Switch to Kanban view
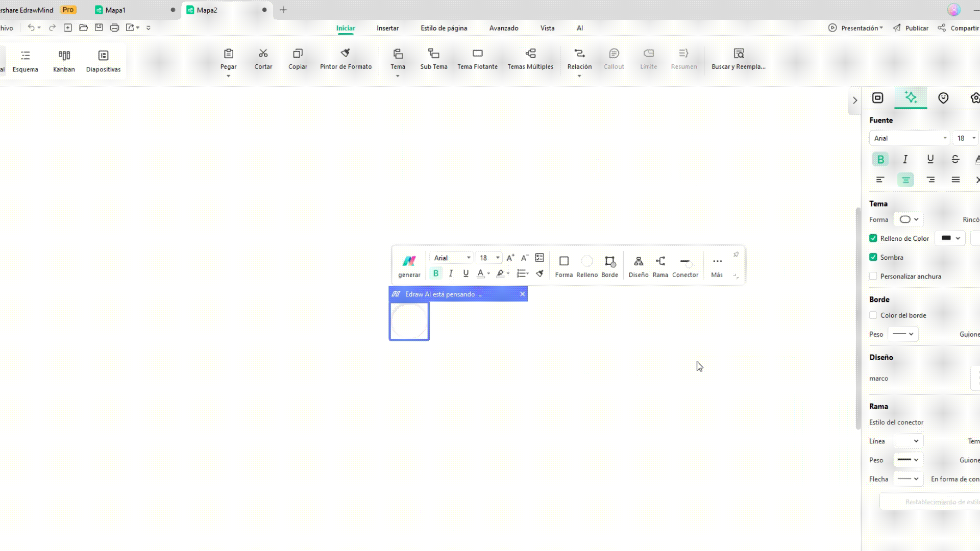This screenshot has width=980, height=551. coord(64,60)
